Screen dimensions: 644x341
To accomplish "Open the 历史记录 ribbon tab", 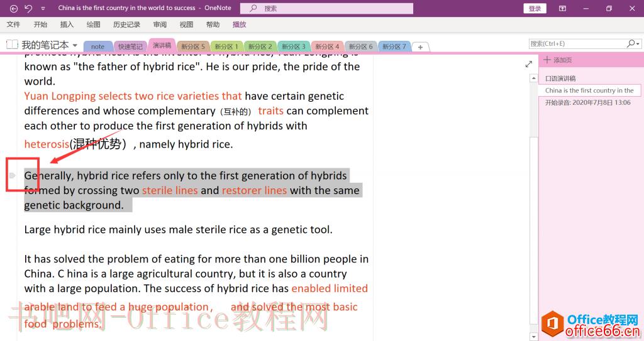I will pyautogui.click(x=126, y=24).
